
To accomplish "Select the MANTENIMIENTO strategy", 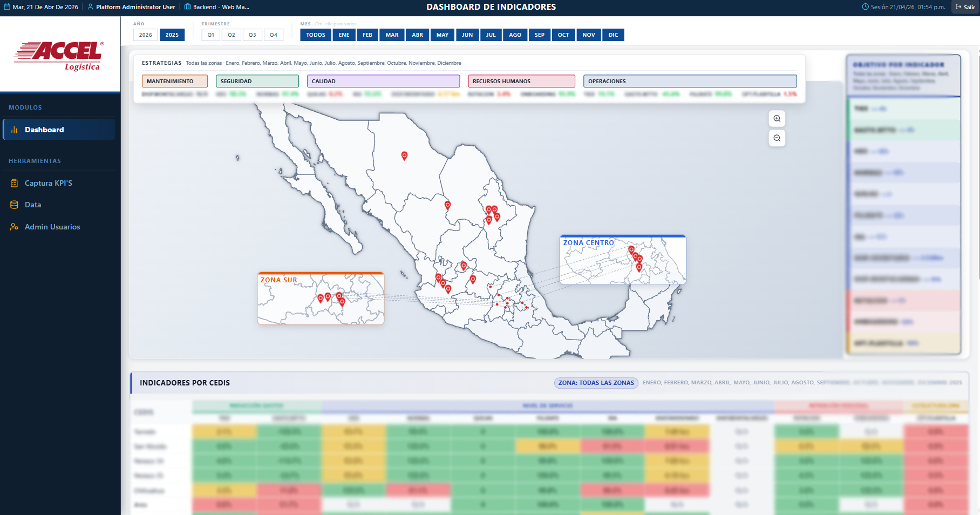I will click(175, 81).
